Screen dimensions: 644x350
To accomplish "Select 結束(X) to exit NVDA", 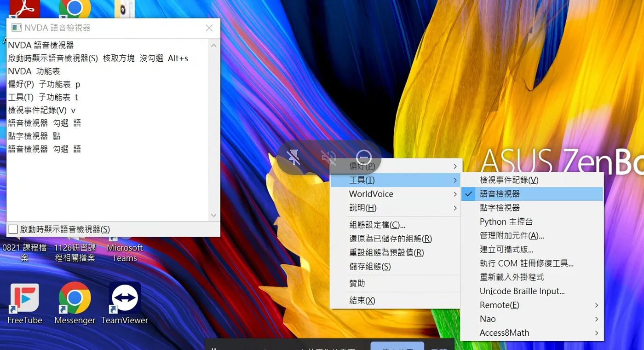I will click(396, 300).
